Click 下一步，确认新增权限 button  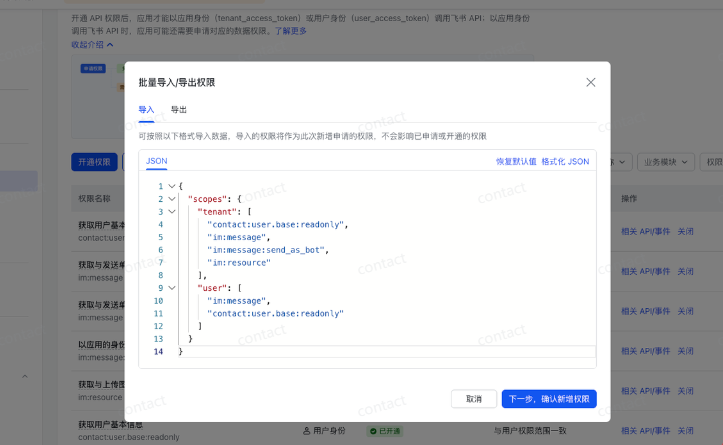[x=549, y=399]
